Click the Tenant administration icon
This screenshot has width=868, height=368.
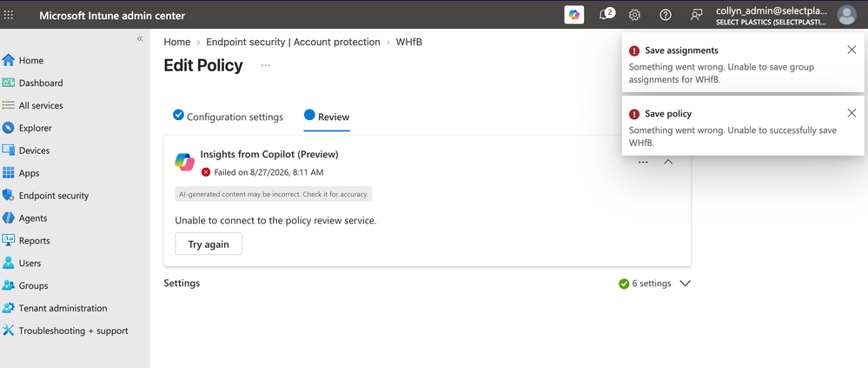click(x=9, y=308)
